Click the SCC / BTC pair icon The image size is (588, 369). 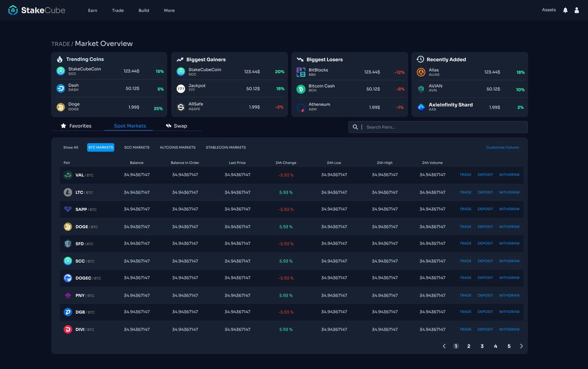(68, 261)
